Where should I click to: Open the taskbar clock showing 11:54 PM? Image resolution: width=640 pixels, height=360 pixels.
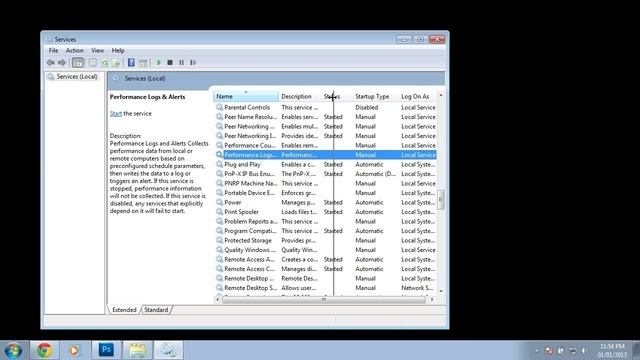[612, 351]
